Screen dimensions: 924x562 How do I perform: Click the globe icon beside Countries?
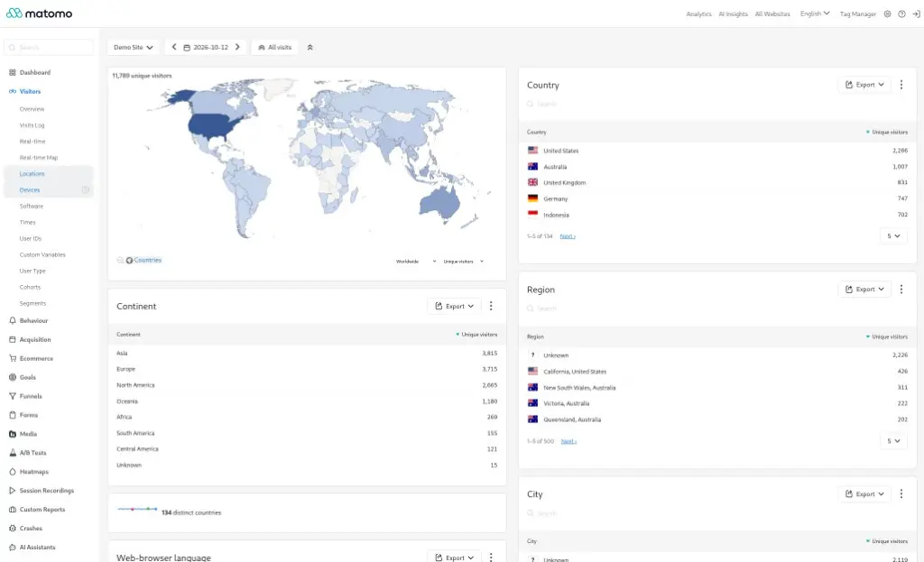129,260
